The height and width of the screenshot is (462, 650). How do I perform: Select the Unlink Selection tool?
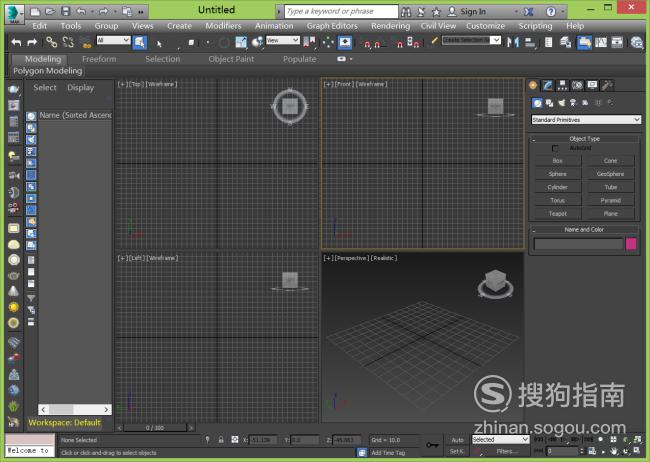[68, 42]
